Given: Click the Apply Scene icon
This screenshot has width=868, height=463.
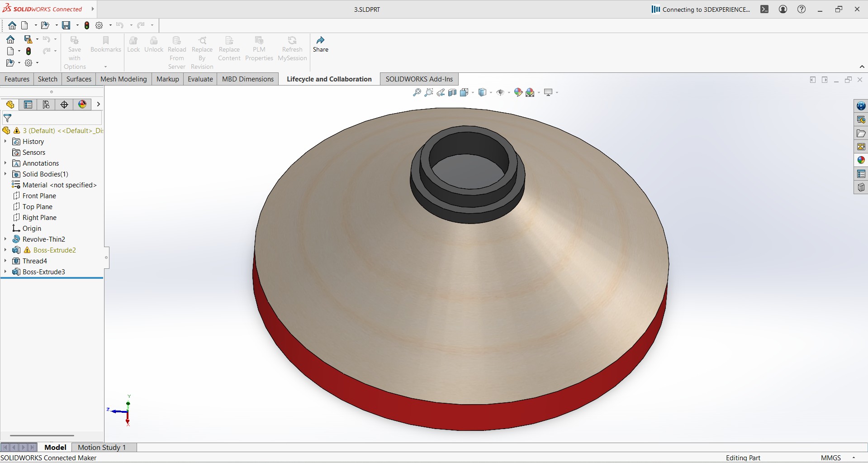Looking at the screenshot, I should (x=530, y=92).
